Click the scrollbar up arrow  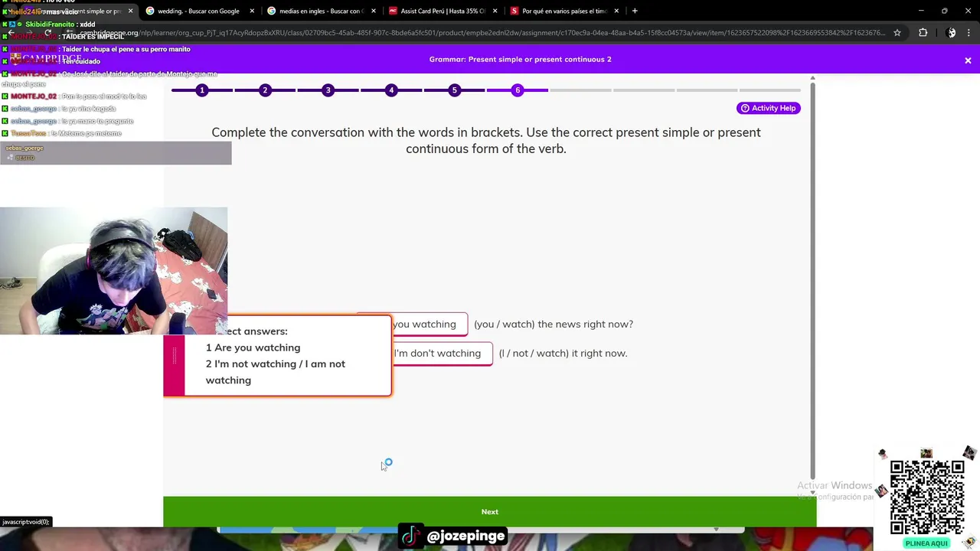click(x=812, y=77)
